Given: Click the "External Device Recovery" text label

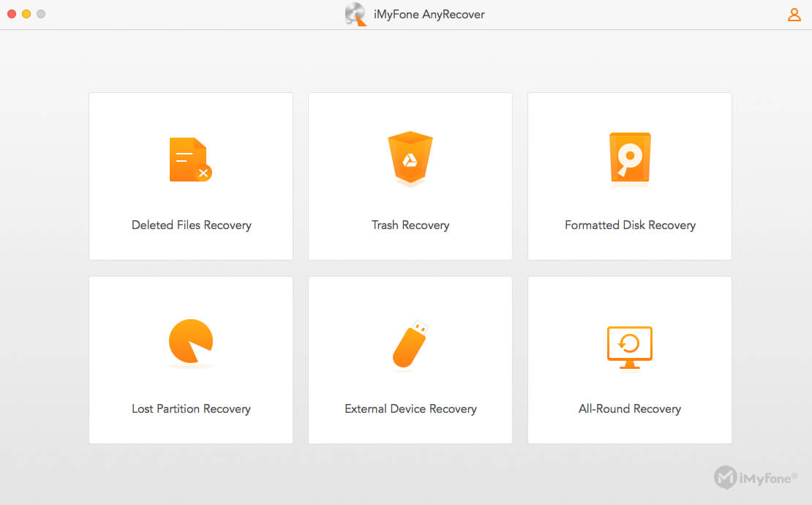Looking at the screenshot, I should [410, 408].
